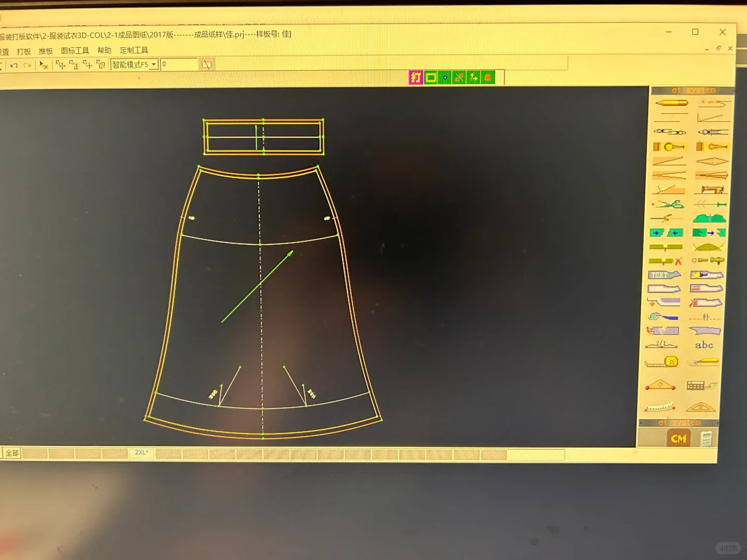Click the value input field showing 0

(179, 64)
